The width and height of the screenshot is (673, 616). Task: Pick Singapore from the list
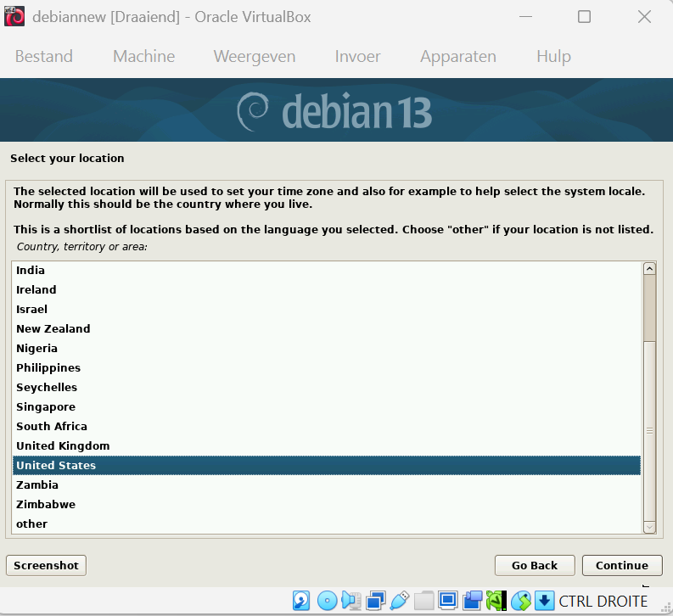pyautogui.click(x=326, y=406)
